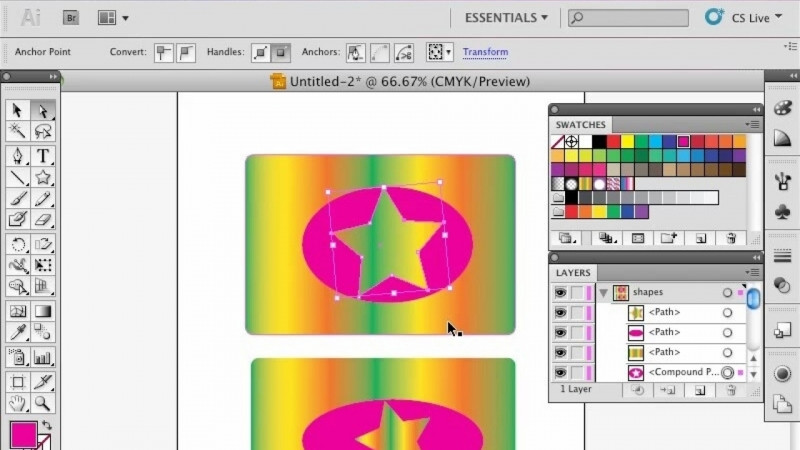This screenshot has height=450, width=800.
Task: Select the Line Segment tool
Action: click(x=17, y=178)
